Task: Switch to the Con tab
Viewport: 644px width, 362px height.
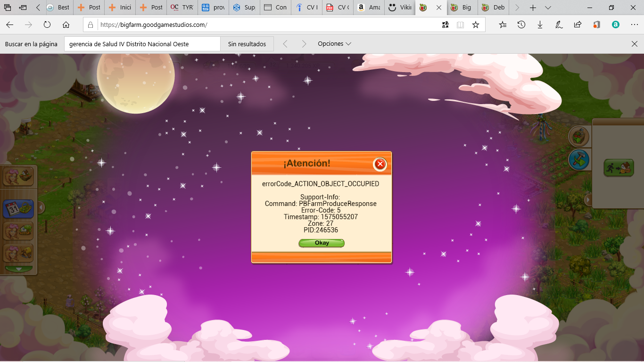Action: coord(276,8)
